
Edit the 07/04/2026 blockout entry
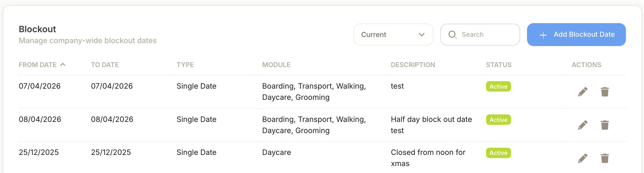583,92
